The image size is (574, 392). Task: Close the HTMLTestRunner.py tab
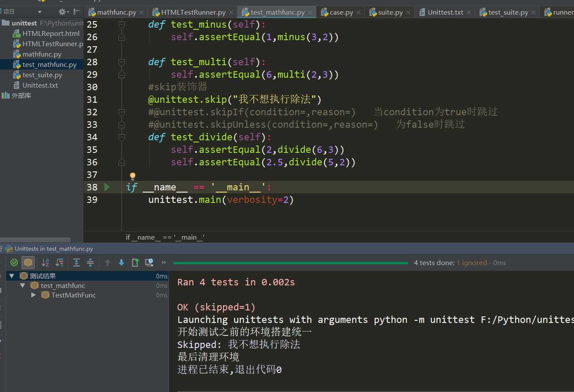coord(231,13)
